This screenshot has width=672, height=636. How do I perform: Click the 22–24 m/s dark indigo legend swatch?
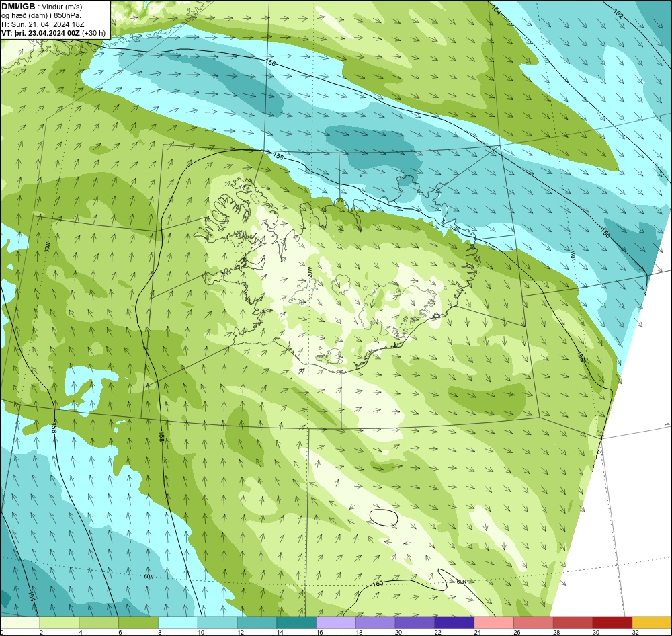454,623
